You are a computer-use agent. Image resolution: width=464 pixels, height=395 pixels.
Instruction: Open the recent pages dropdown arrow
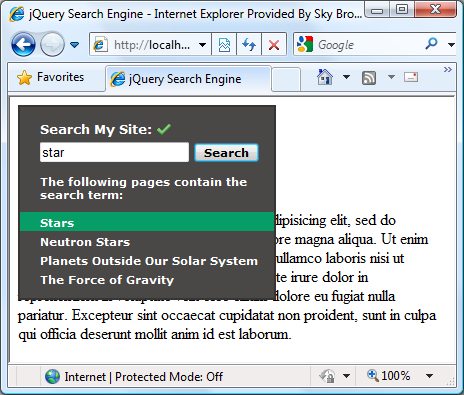74,45
